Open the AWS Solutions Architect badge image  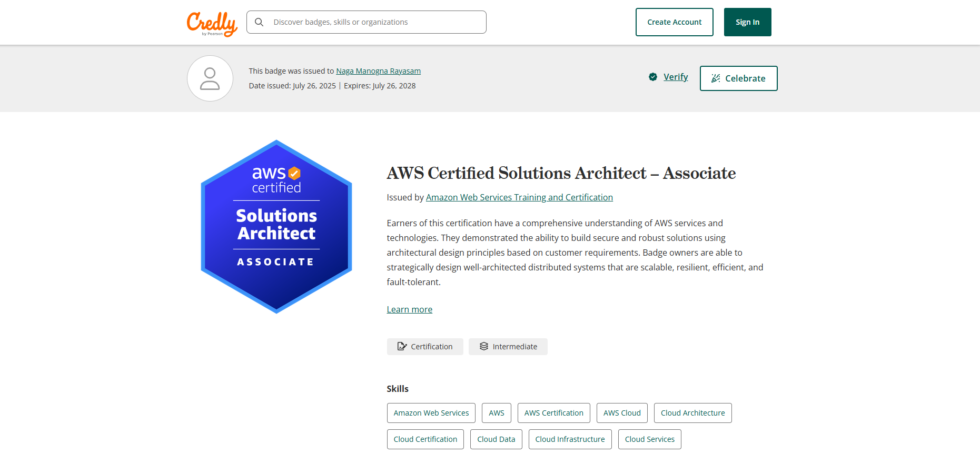pos(276,227)
